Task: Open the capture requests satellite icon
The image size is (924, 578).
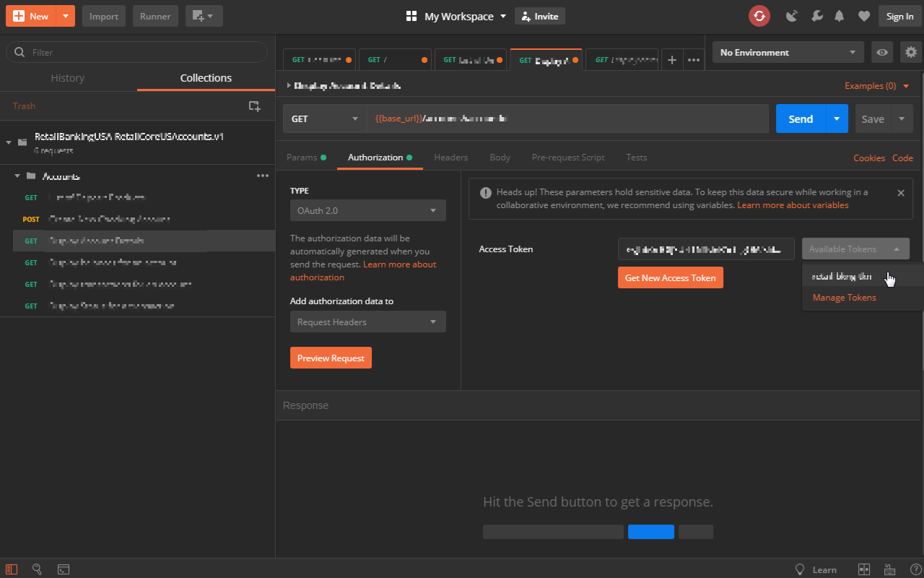Action: point(792,16)
